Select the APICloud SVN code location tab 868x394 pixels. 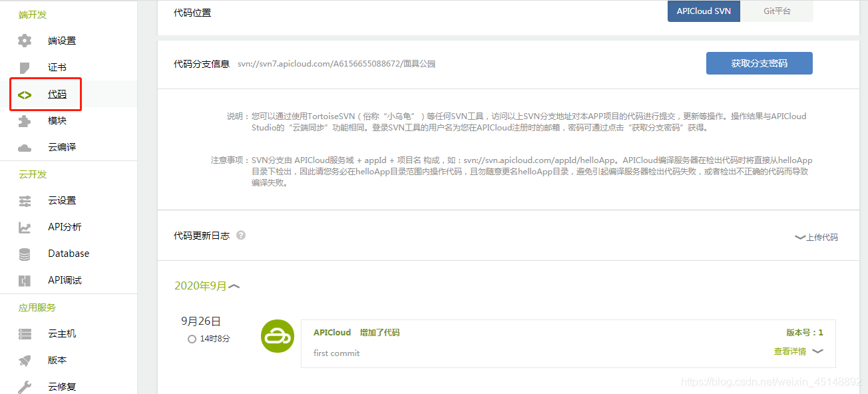click(x=704, y=11)
